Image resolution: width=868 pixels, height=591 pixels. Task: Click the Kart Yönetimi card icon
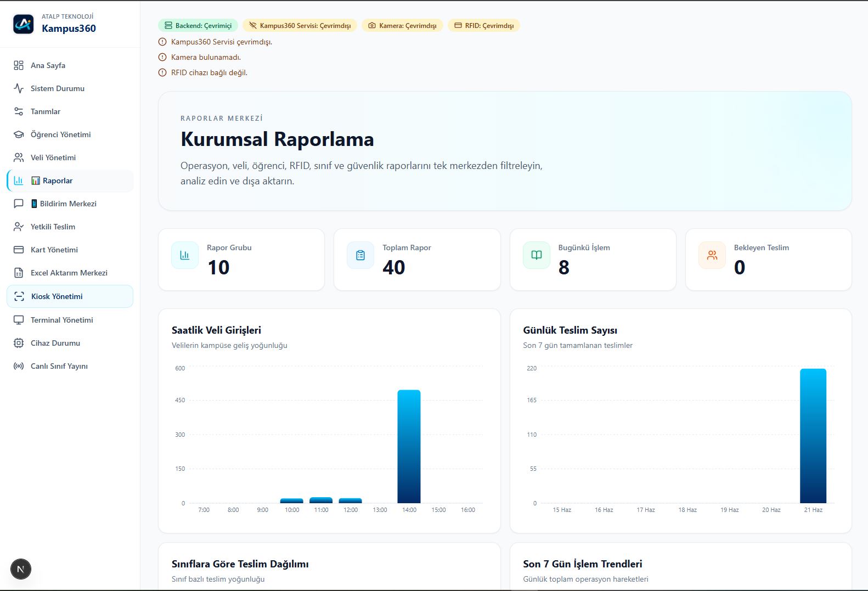point(19,250)
